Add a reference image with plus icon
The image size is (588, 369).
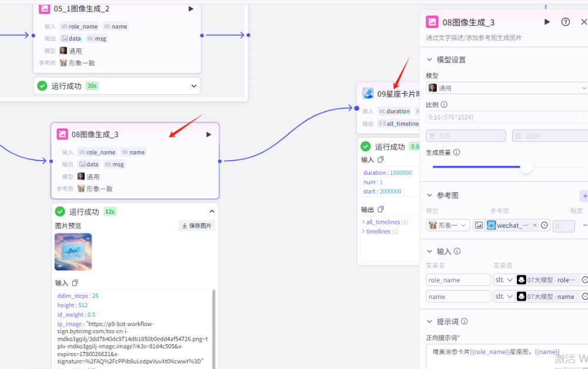click(584, 195)
